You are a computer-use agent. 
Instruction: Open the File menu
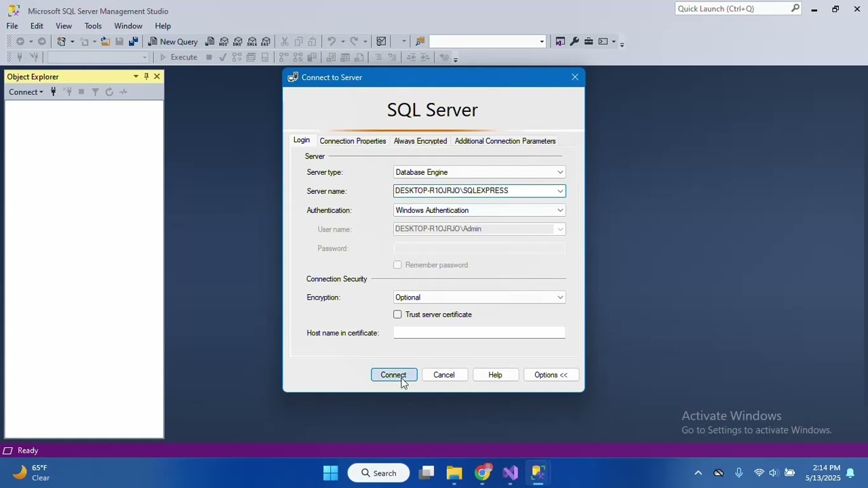coord(12,26)
